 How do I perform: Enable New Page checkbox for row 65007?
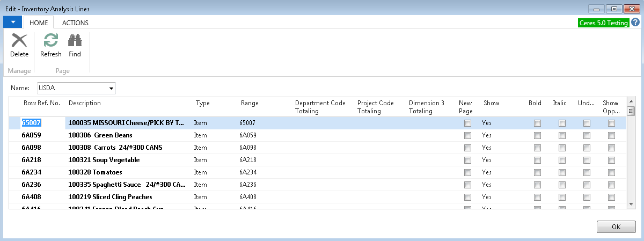tap(467, 123)
